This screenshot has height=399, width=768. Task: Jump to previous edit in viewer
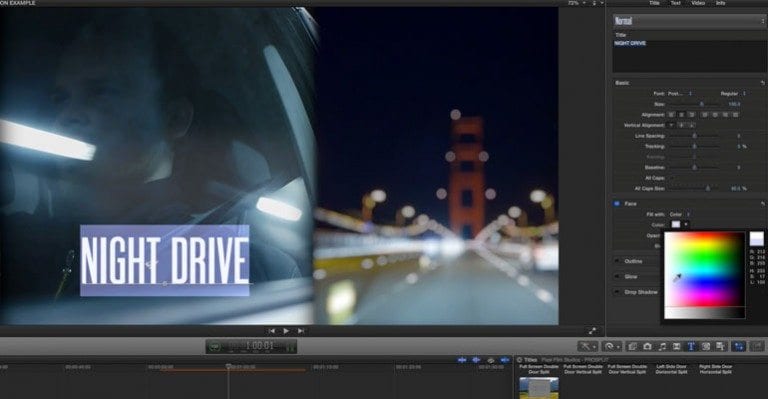click(x=272, y=331)
